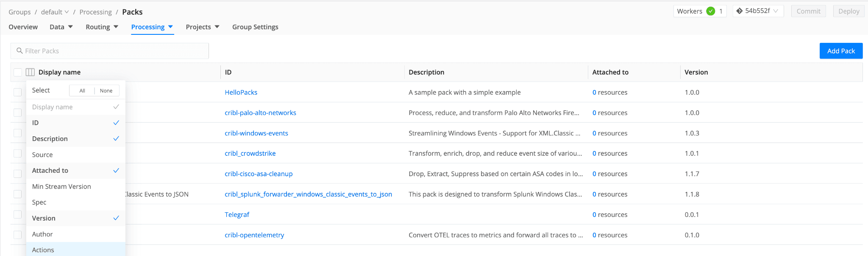Switch to the Overview tab

23,27
